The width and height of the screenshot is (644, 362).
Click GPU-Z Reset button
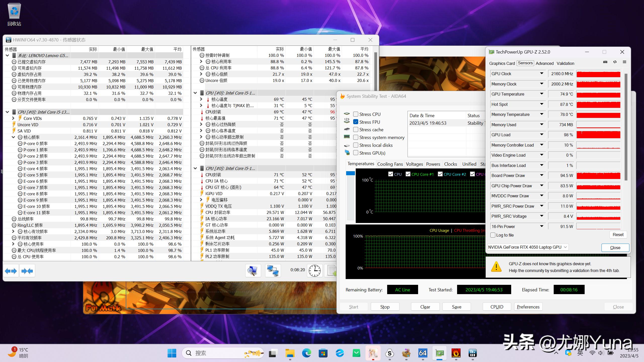point(618,235)
